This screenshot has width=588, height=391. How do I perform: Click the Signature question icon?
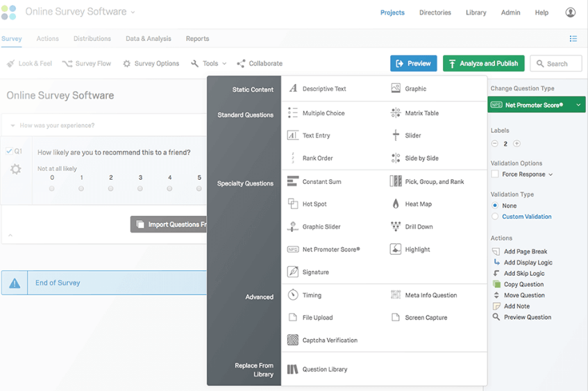[x=293, y=272]
